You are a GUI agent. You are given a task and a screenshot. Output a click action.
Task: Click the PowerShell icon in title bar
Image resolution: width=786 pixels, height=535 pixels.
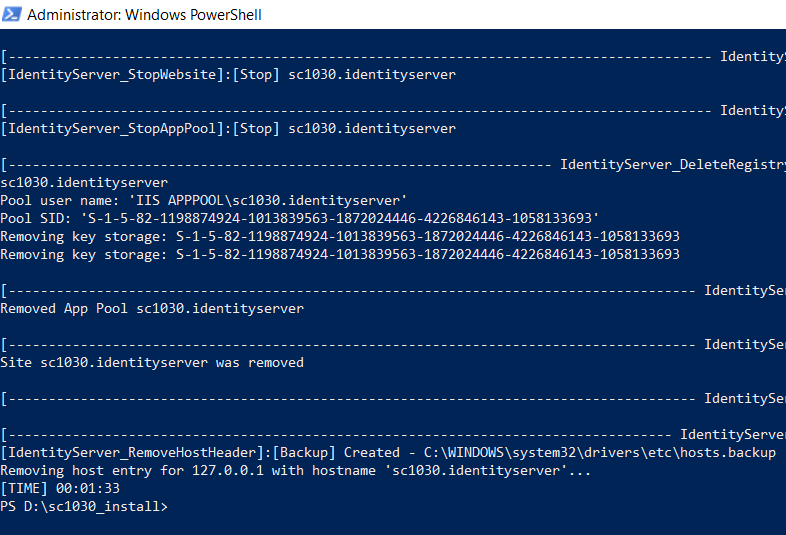click(13, 15)
